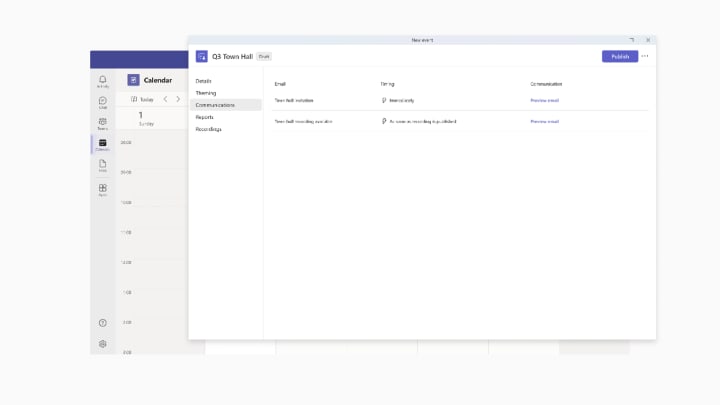Open the Theming section
The height and width of the screenshot is (405, 720).
tap(206, 93)
